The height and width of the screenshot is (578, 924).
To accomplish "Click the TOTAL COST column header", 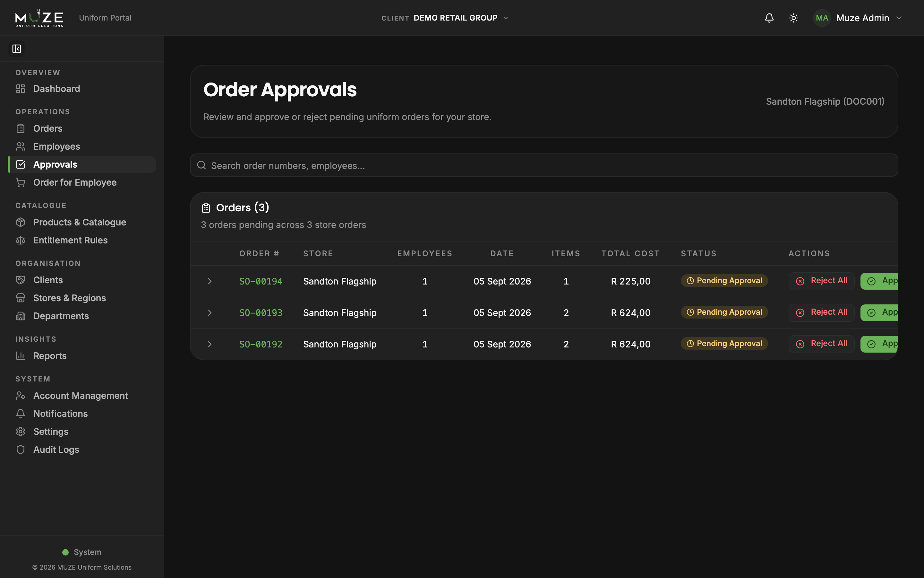I will coord(630,253).
